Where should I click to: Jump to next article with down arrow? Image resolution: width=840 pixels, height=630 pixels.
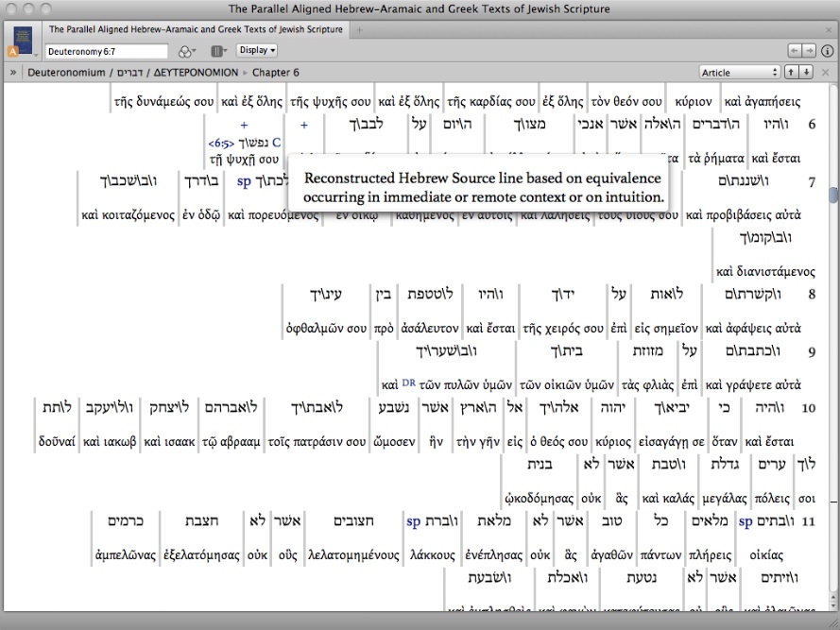(806, 73)
